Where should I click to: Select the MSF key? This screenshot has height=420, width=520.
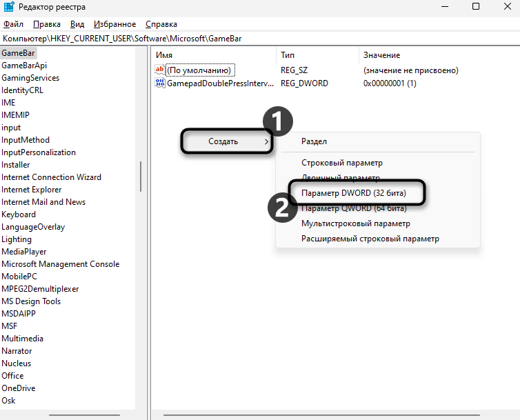pyautogui.click(x=9, y=326)
